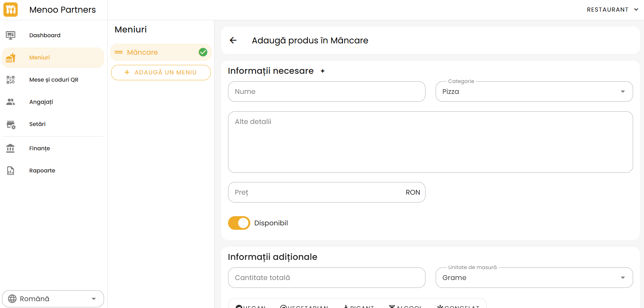This screenshot has height=308, width=644.
Task: Expand the Unitate de masură dropdown
Action: coord(534,278)
